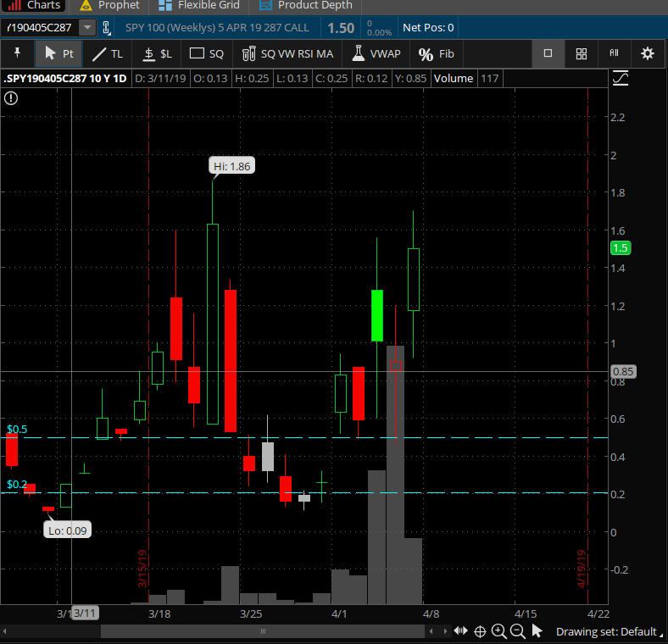
Task: Switch to the Prophet tab
Action: point(110,6)
